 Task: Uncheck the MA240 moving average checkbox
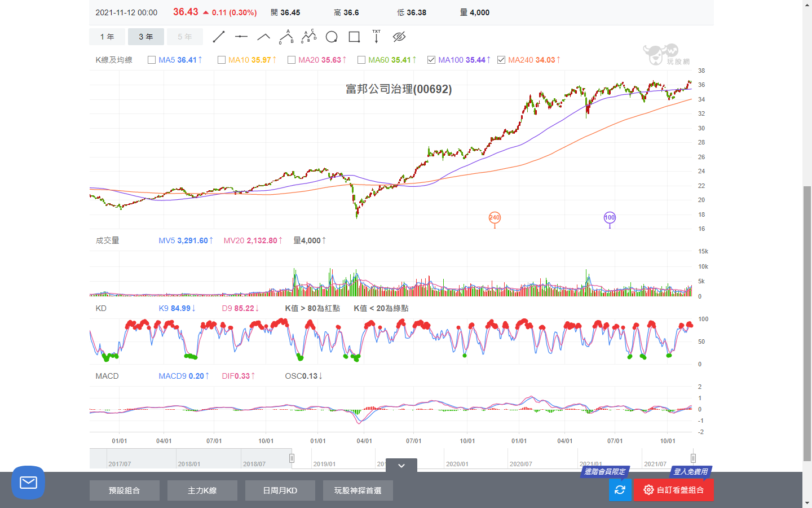[x=501, y=60]
